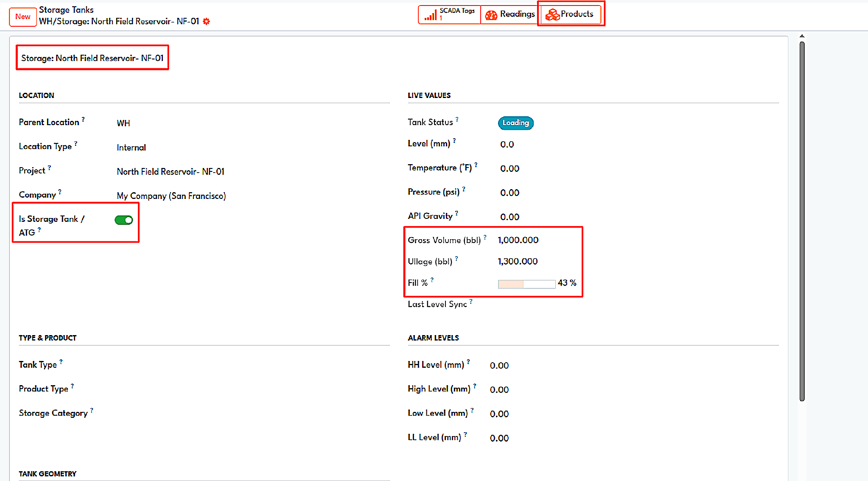Click help icon beside Parent Location

pyautogui.click(x=83, y=119)
